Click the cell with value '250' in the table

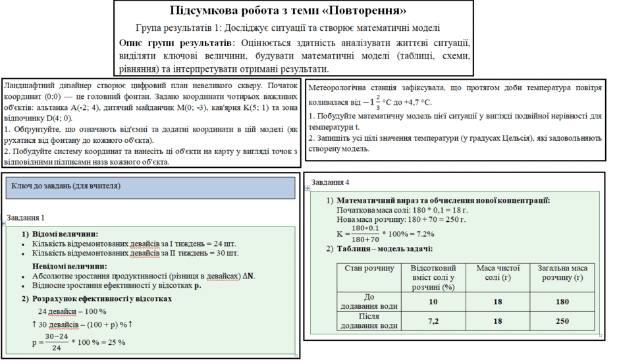(562, 321)
